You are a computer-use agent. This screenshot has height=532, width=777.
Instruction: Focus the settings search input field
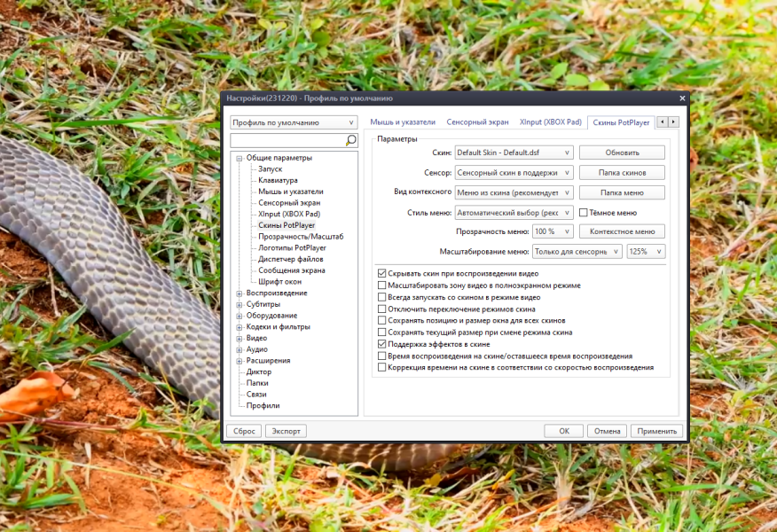[287, 141]
